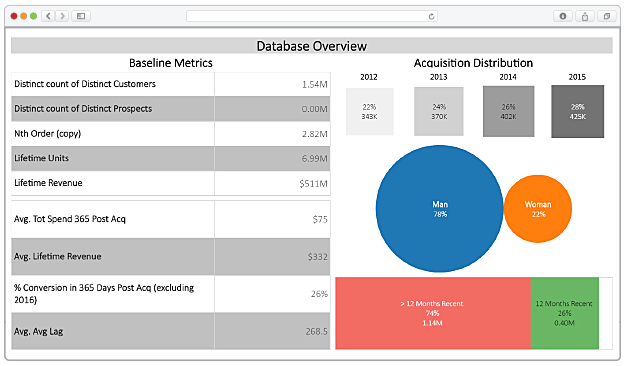Click the Acquisition Distribution heading

(x=473, y=63)
